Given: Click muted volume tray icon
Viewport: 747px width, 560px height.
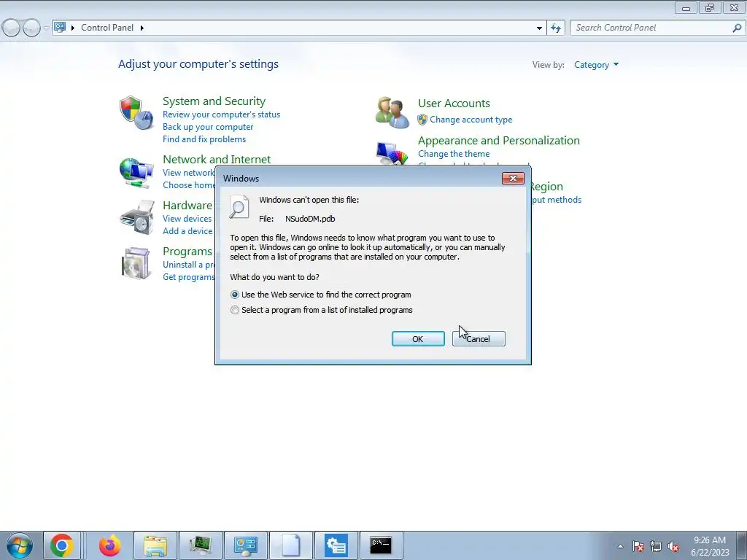Looking at the screenshot, I should (x=673, y=546).
